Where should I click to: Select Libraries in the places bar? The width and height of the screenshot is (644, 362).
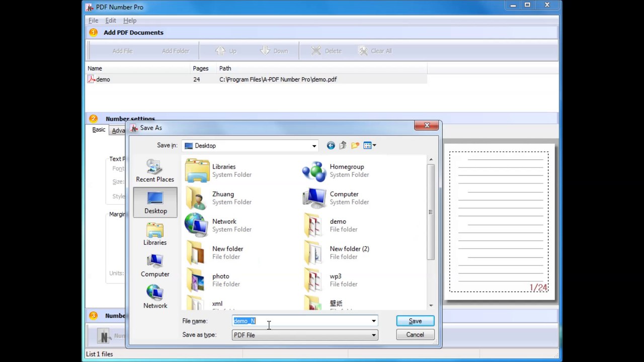point(155,234)
